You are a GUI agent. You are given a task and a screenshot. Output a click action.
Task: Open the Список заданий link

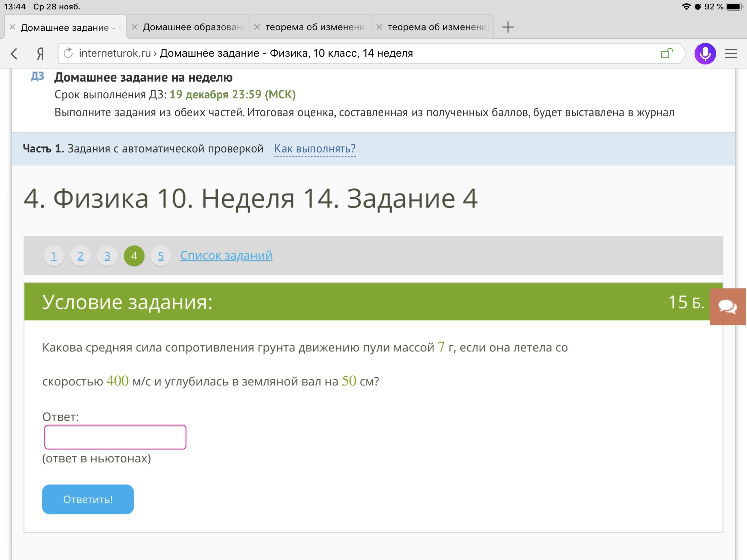click(x=226, y=255)
